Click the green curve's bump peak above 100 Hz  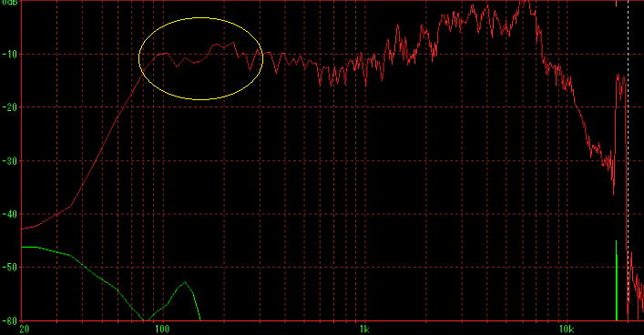[x=185, y=282]
